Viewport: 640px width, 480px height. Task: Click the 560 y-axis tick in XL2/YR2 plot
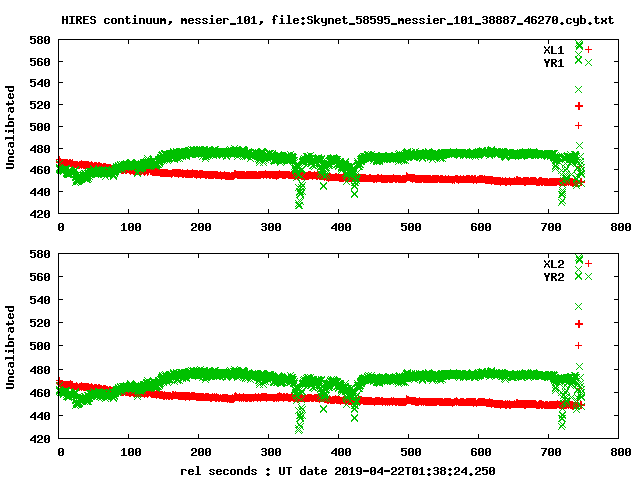pos(40,277)
